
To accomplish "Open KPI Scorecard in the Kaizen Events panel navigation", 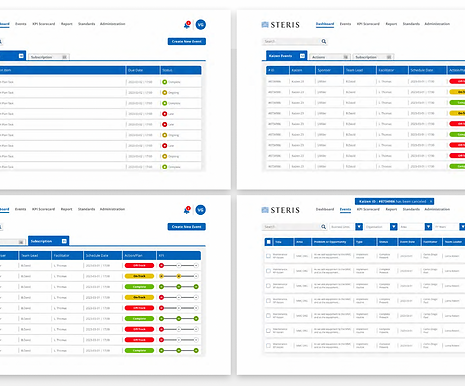I will (x=368, y=24).
